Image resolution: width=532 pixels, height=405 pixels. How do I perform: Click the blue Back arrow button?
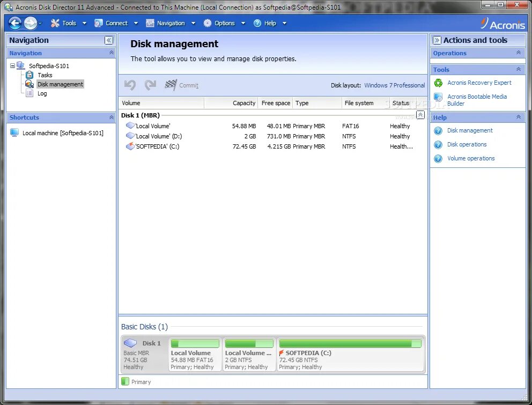15,23
